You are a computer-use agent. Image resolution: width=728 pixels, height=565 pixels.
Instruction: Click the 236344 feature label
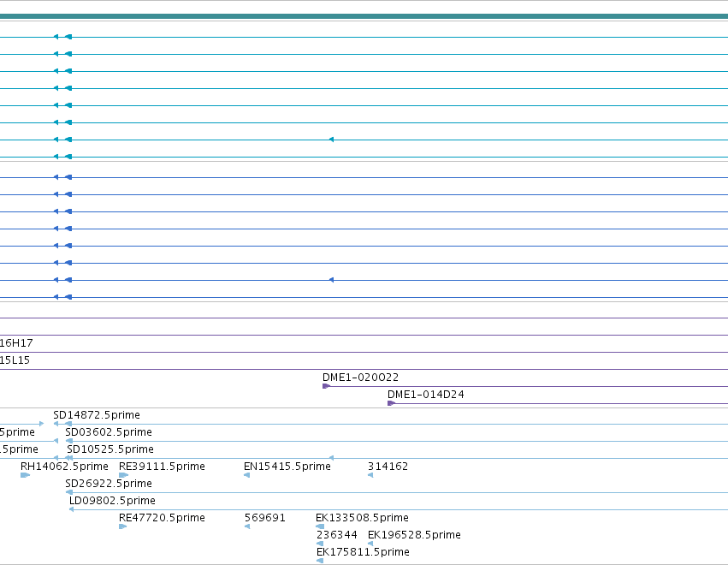(x=337, y=535)
